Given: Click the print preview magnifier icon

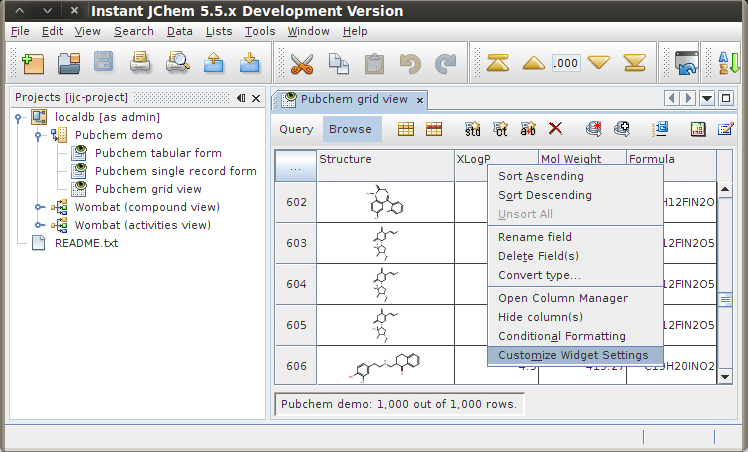Looking at the screenshot, I should tap(177, 64).
